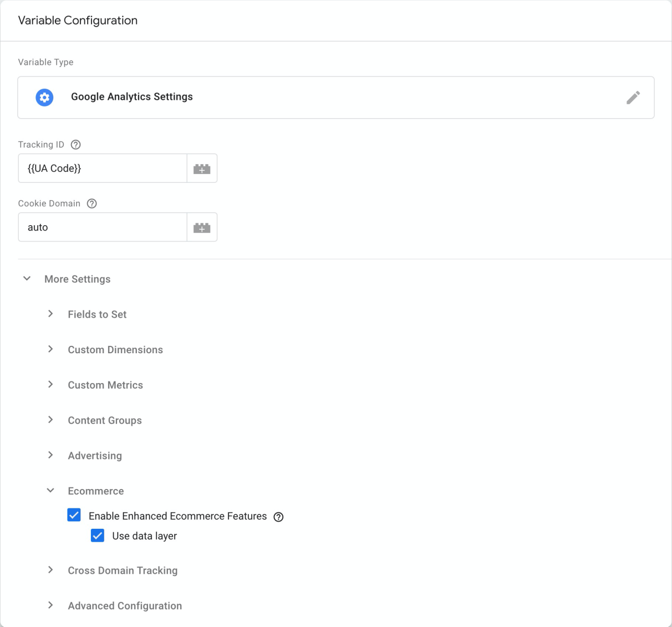The image size is (672, 627).
Task: Expand the Custom Metrics section
Action: (51, 385)
